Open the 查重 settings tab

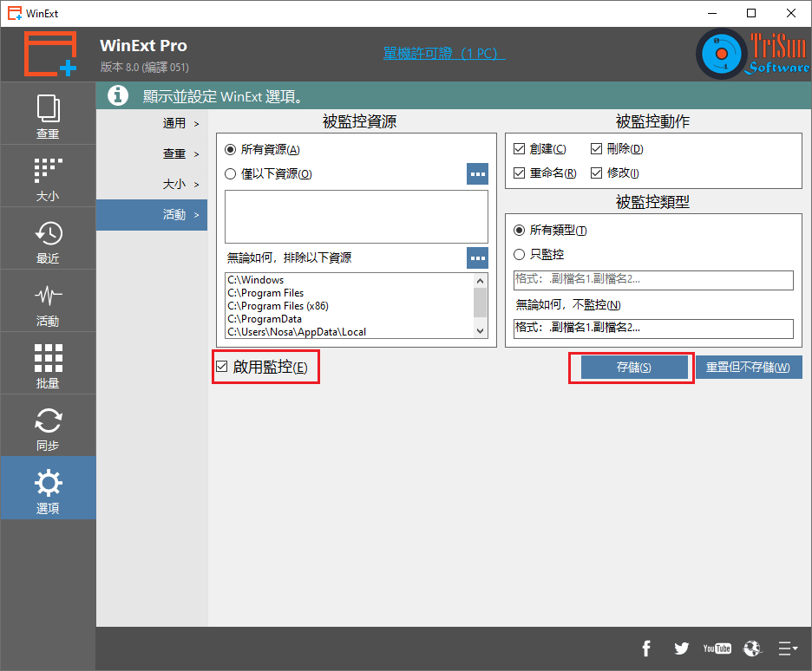click(x=152, y=153)
